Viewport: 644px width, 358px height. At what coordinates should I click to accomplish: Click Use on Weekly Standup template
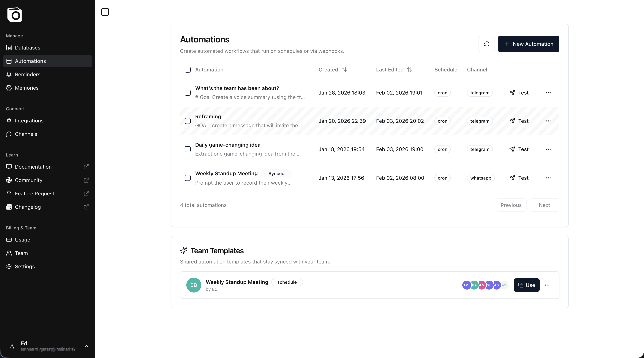[526, 285]
